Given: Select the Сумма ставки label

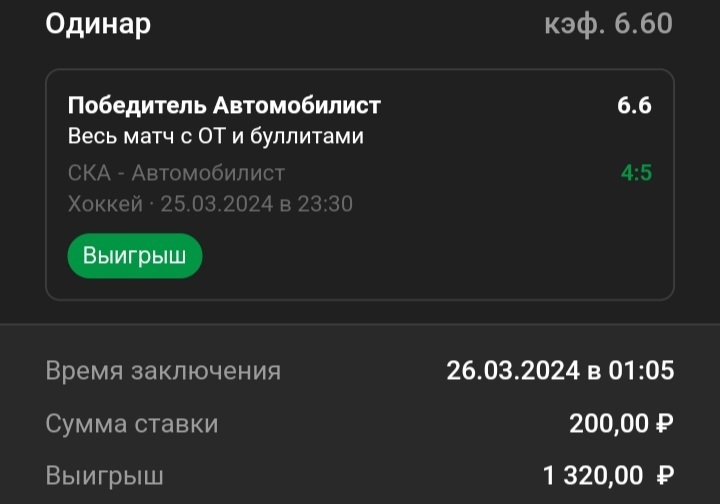Looking at the screenshot, I should click(132, 424).
